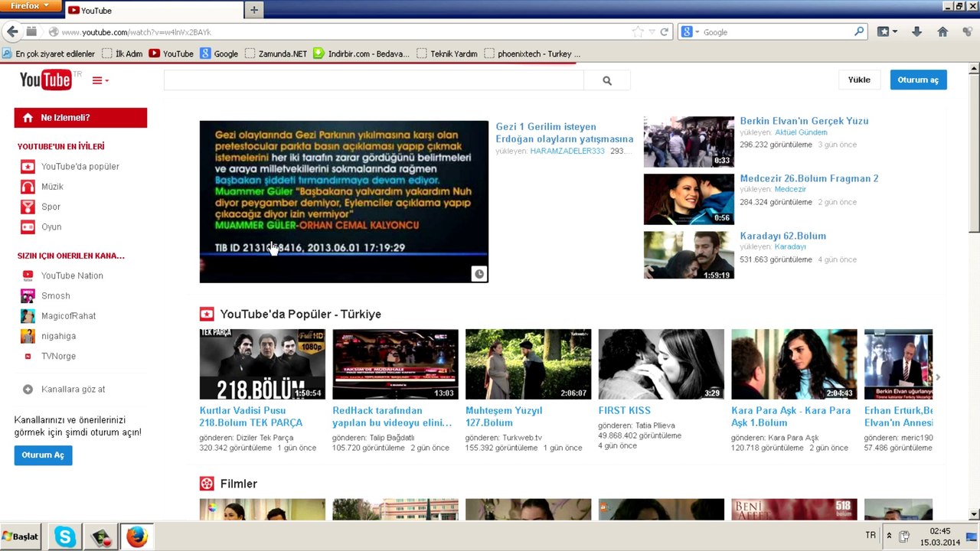Open the Kara Para Aşk video thumbnail
Image resolution: width=980 pixels, height=551 pixels.
click(794, 364)
